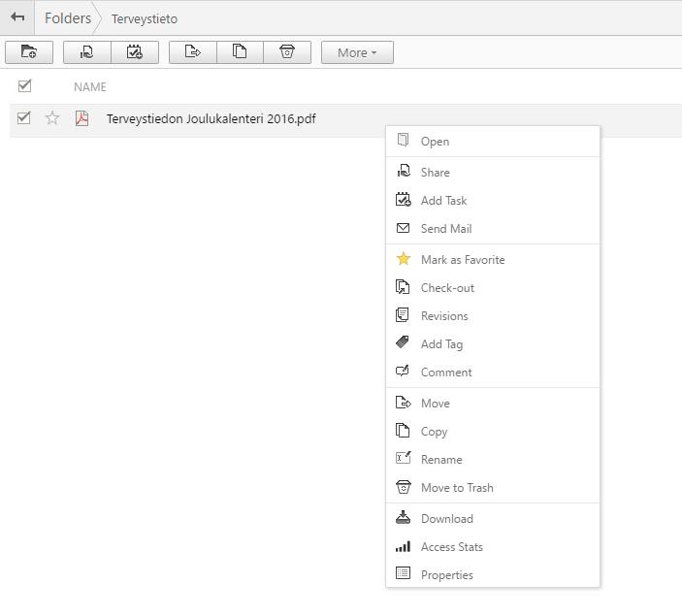The height and width of the screenshot is (616, 682).
Task: Select Download from the context menu
Action: coord(446,519)
